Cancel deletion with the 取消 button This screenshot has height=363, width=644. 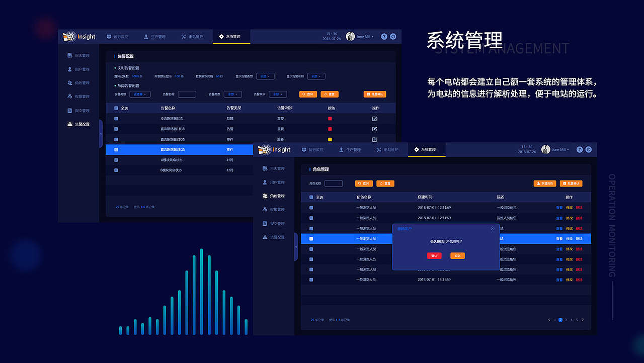pyautogui.click(x=457, y=256)
